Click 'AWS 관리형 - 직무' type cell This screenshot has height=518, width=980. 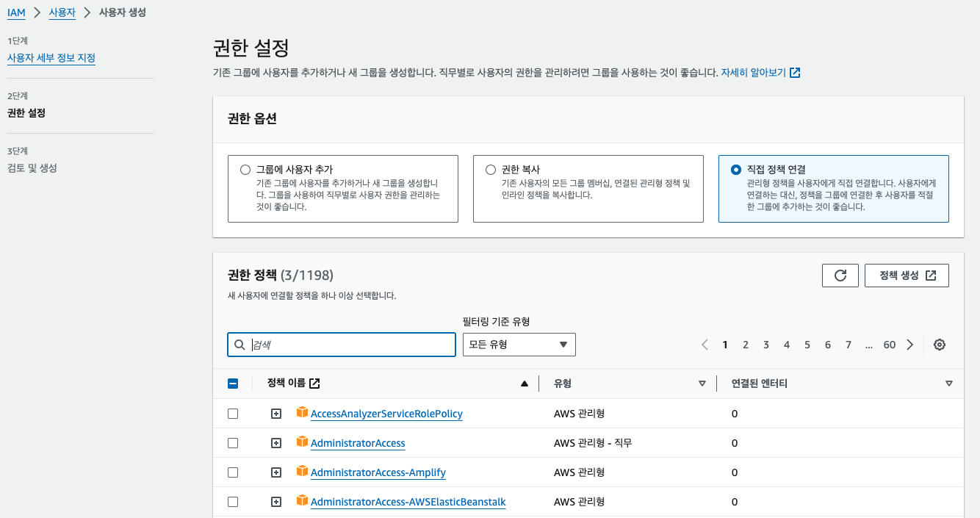[x=593, y=443]
